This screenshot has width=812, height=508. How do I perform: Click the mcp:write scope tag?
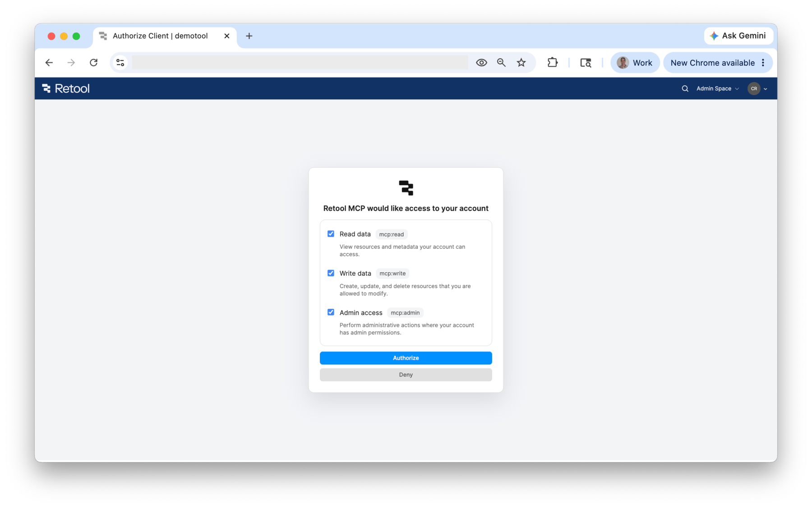tap(392, 274)
